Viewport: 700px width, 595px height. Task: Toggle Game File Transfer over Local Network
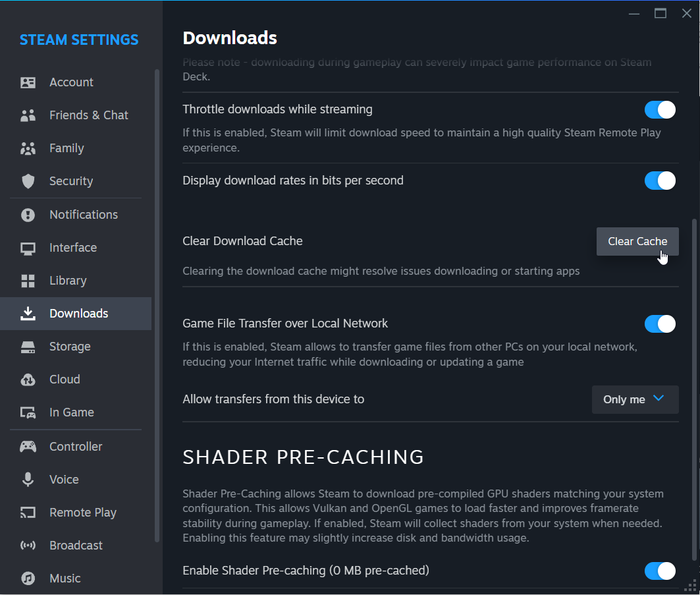[x=659, y=324]
